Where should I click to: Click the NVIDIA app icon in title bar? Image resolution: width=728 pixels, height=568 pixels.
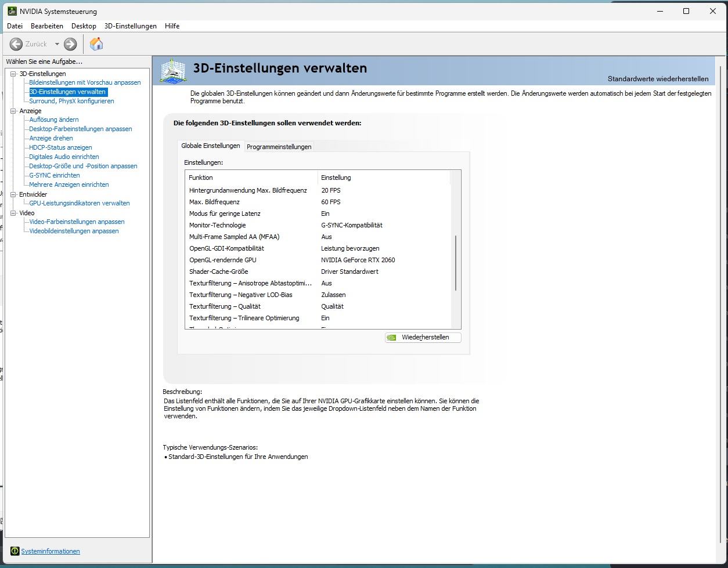click(12, 11)
